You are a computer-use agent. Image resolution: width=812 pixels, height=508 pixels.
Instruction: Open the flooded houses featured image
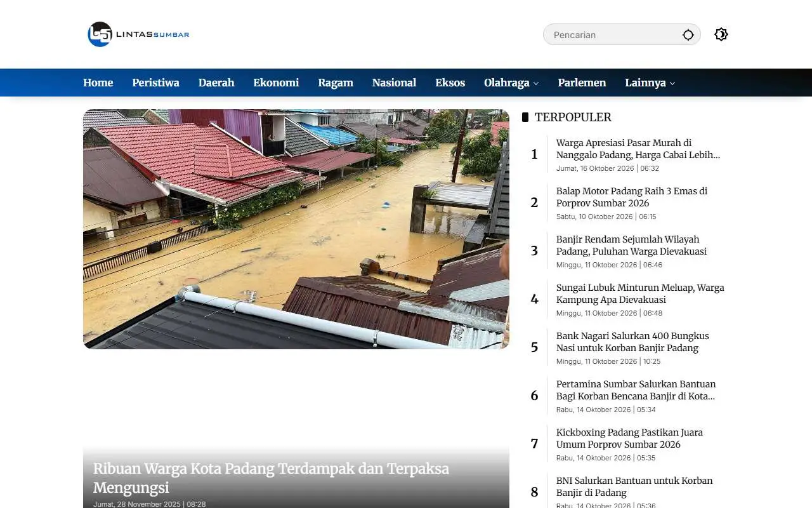pyautogui.click(x=296, y=229)
